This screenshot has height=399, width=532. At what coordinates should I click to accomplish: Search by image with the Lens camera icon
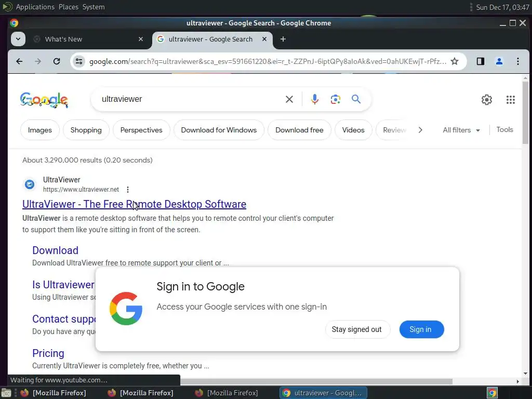click(x=336, y=99)
